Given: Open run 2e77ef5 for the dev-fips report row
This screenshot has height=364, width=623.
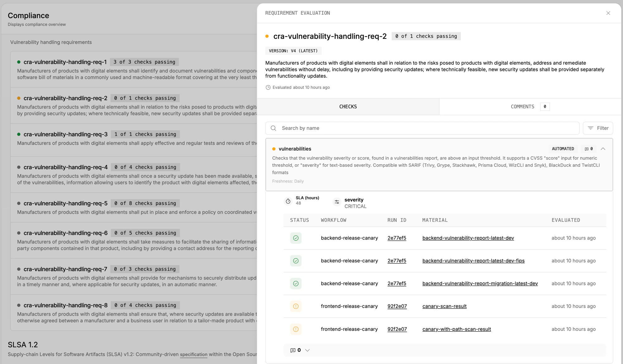Looking at the screenshot, I should pos(397,261).
